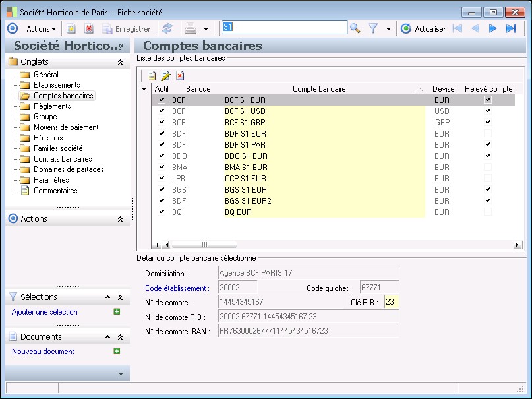Click the filter funnel icon
The width and height of the screenshot is (532, 399).
pyautogui.click(x=372, y=28)
